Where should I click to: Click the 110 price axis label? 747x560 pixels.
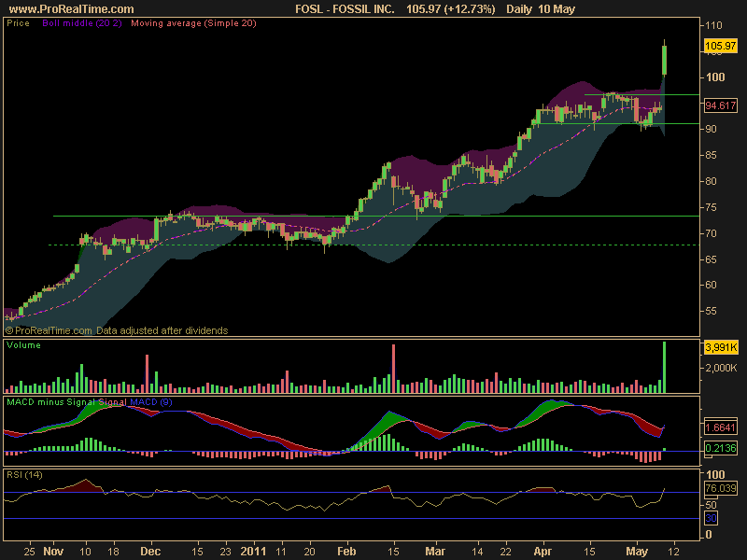click(714, 25)
